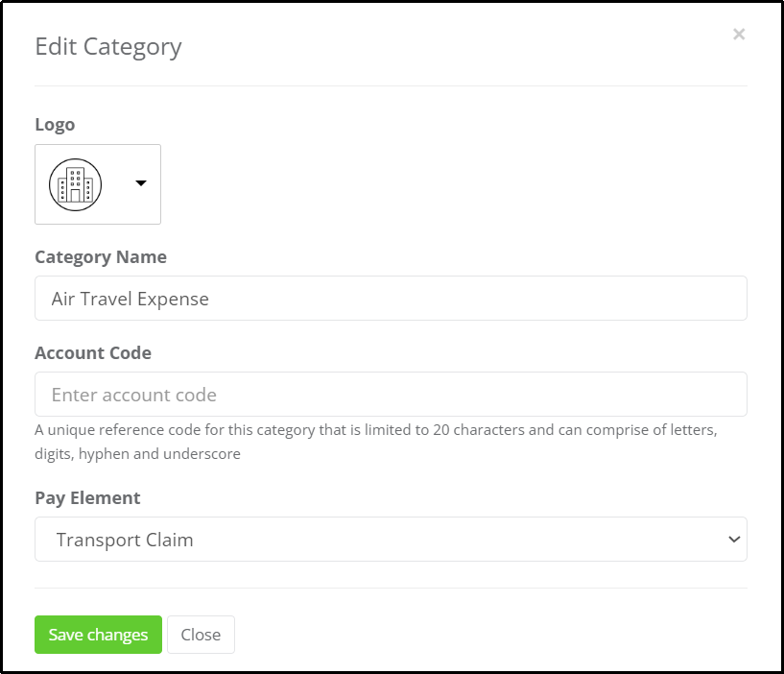
Task: Click into the Account Code field
Action: (391, 395)
